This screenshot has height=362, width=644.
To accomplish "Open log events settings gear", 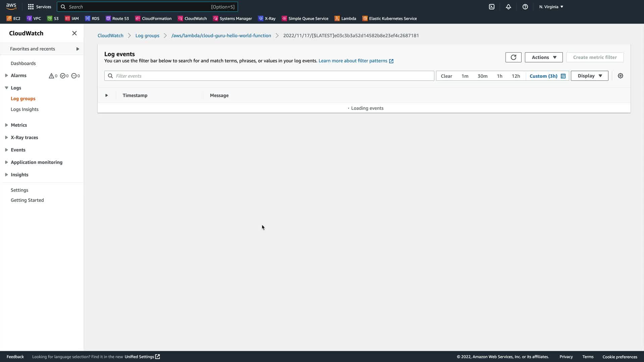I will [x=620, y=76].
